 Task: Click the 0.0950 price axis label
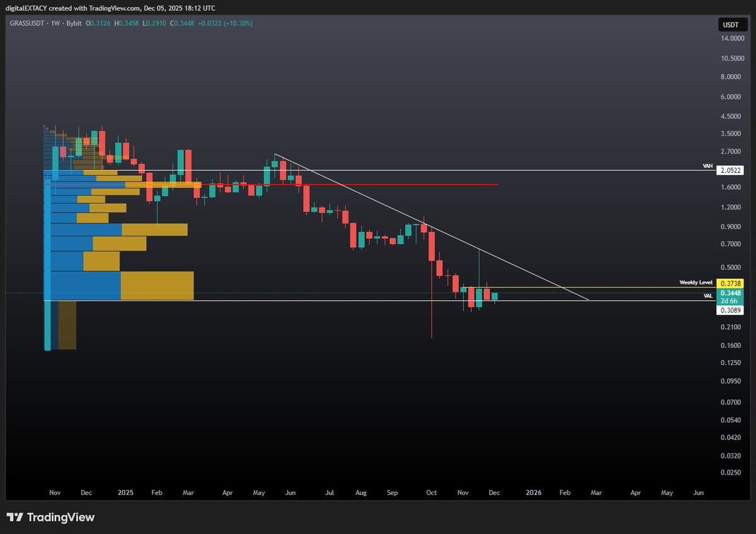tap(732, 381)
